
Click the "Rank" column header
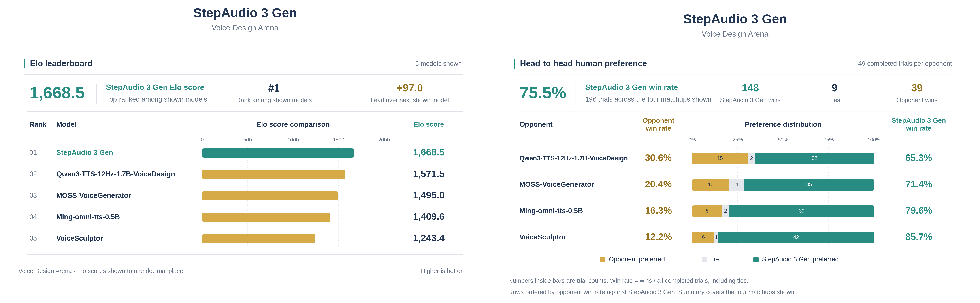pos(38,124)
